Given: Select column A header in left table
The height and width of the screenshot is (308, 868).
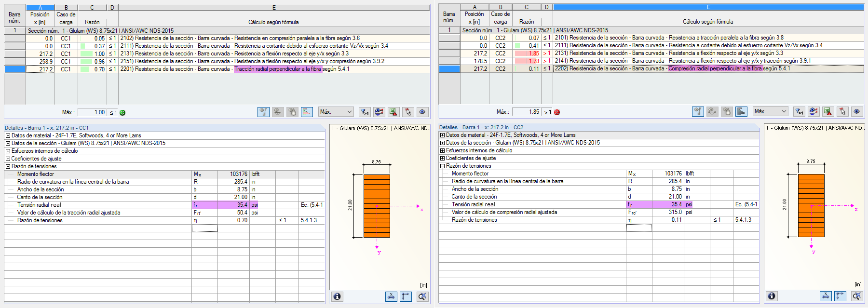Looking at the screenshot, I should point(40,8).
